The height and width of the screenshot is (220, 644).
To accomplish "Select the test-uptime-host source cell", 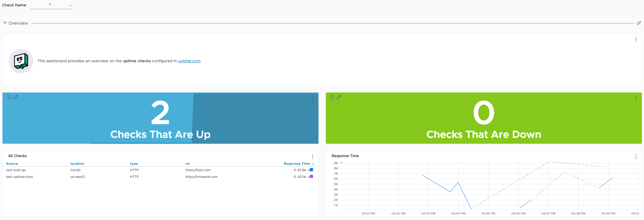I will 20,177.
